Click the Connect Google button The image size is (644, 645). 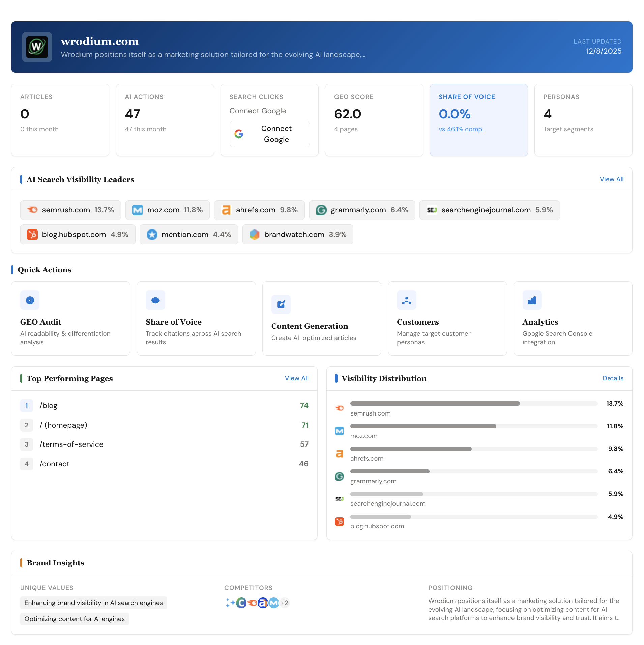tap(269, 134)
